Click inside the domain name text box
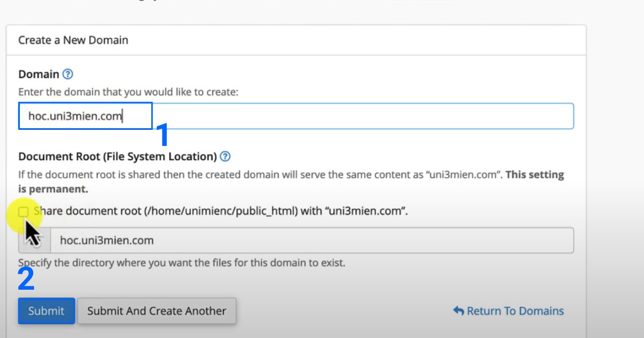The height and width of the screenshot is (338, 644). [85, 116]
